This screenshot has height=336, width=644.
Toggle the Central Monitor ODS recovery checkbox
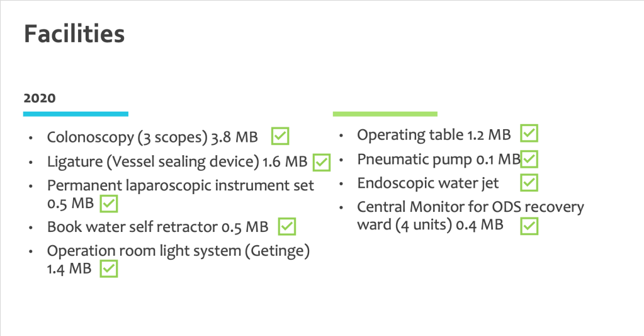pyautogui.click(x=529, y=226)
